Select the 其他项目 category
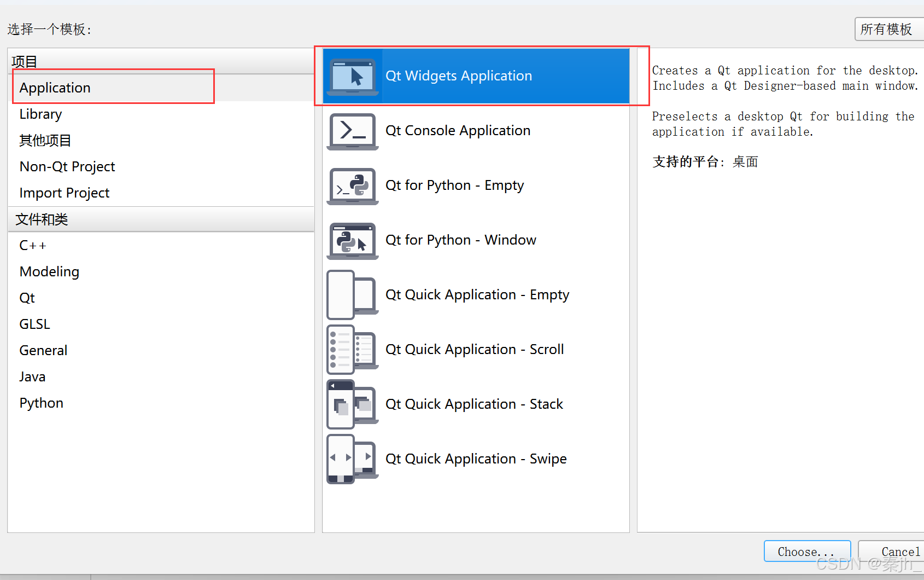 pyautogui.click(x=161, y=140)
